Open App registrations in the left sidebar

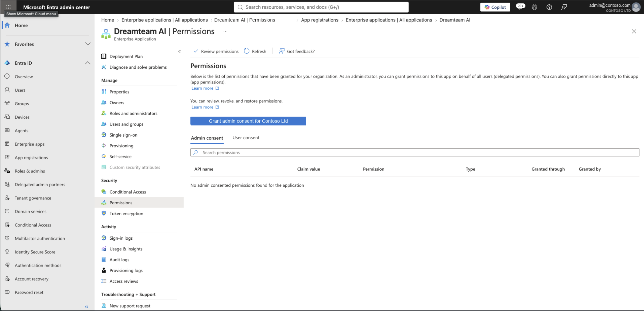[31, 157]
